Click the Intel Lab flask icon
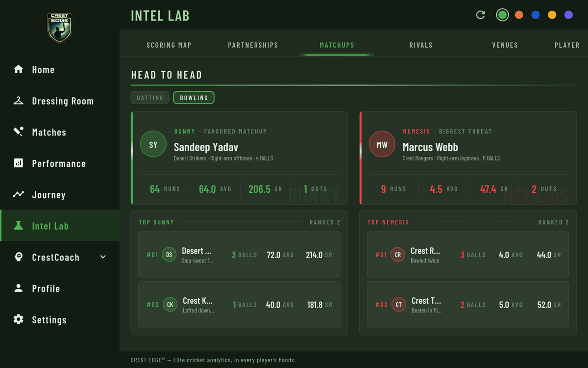 [19, 226]
